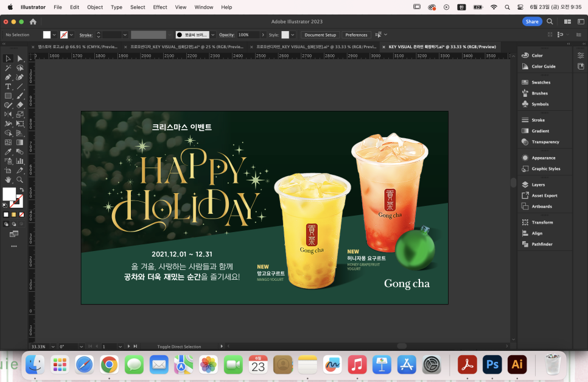Open the Pathfinder panel
The image size is (588, 382).
pyautogui.click(x=542, y=244)
